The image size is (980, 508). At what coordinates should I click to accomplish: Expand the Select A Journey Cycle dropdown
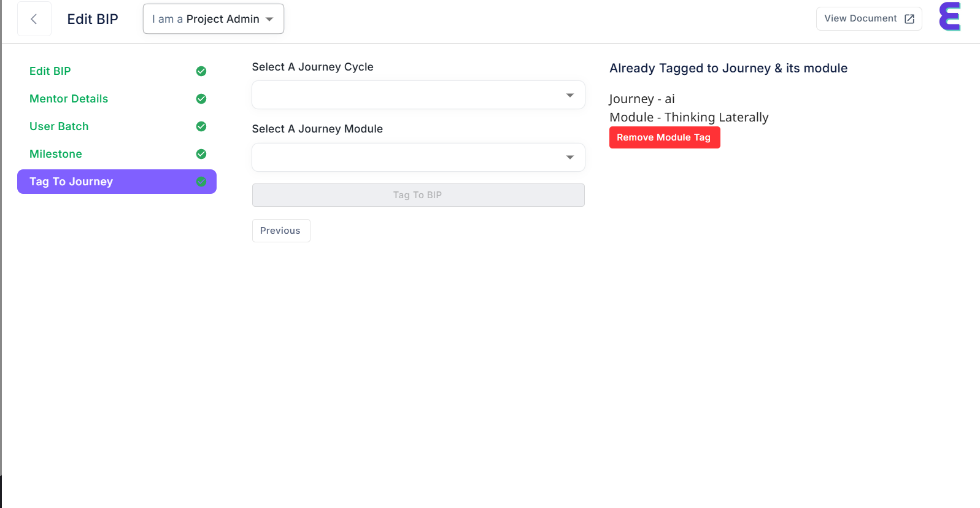point(418,95)
